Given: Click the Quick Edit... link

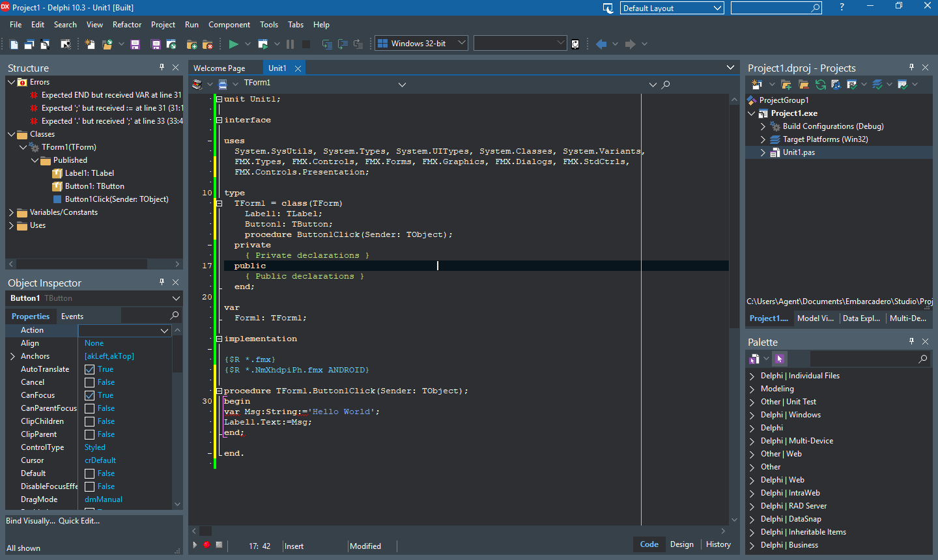Looking at the screenshot, I should click(79, 521).
